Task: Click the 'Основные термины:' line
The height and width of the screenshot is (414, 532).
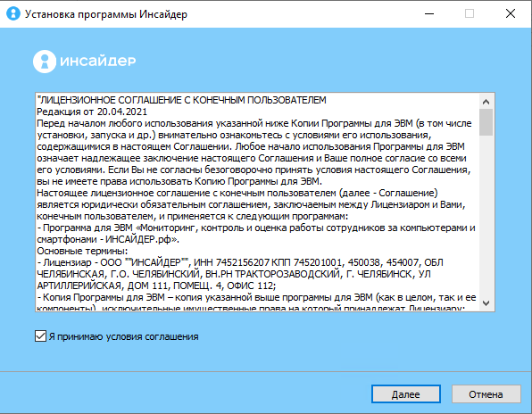Action: coord(82,251)
